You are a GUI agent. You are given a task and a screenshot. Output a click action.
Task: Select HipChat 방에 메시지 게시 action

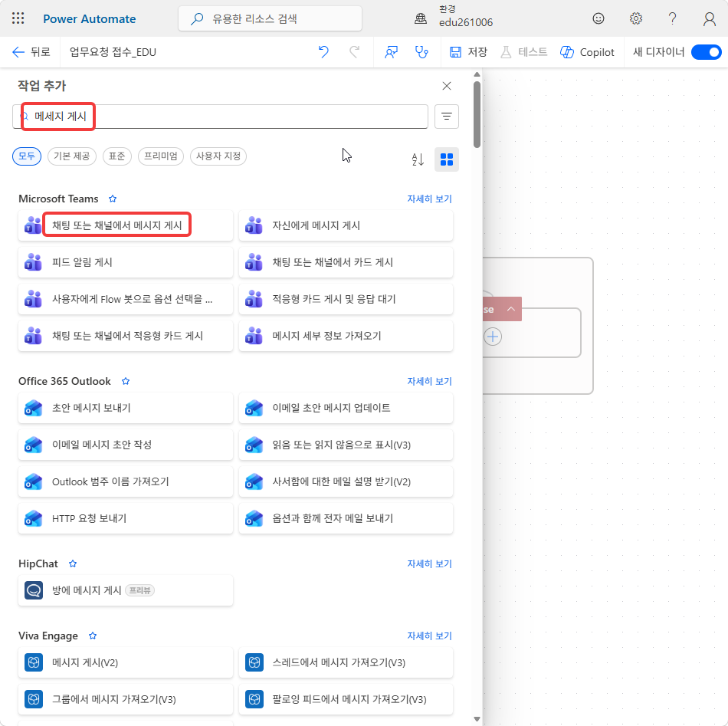point(126,590)
